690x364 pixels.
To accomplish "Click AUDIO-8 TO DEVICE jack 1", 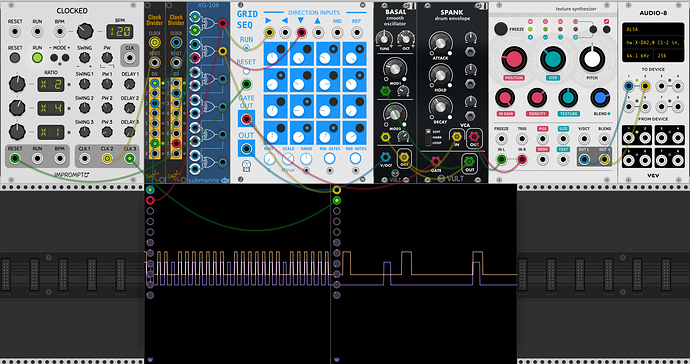I will tap(629, 86).
